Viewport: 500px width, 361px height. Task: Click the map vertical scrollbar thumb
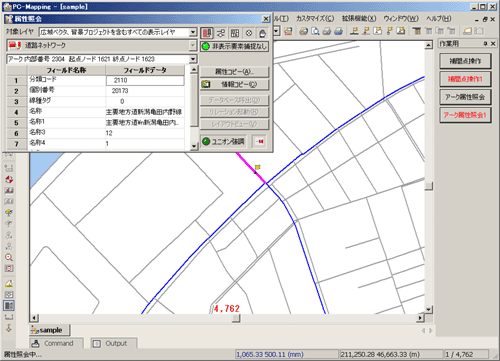[429, 186]
